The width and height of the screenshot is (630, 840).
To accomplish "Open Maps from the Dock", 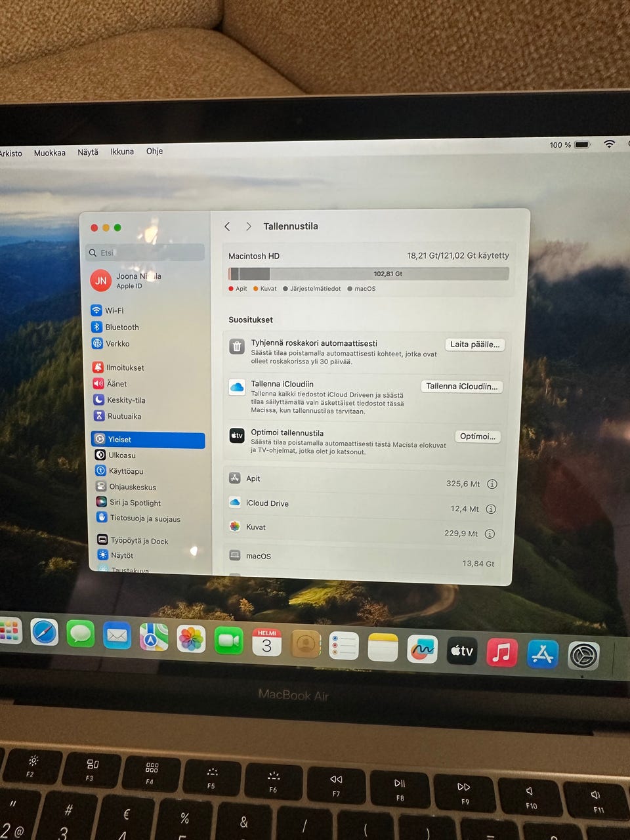I will (x=154, y=637).
